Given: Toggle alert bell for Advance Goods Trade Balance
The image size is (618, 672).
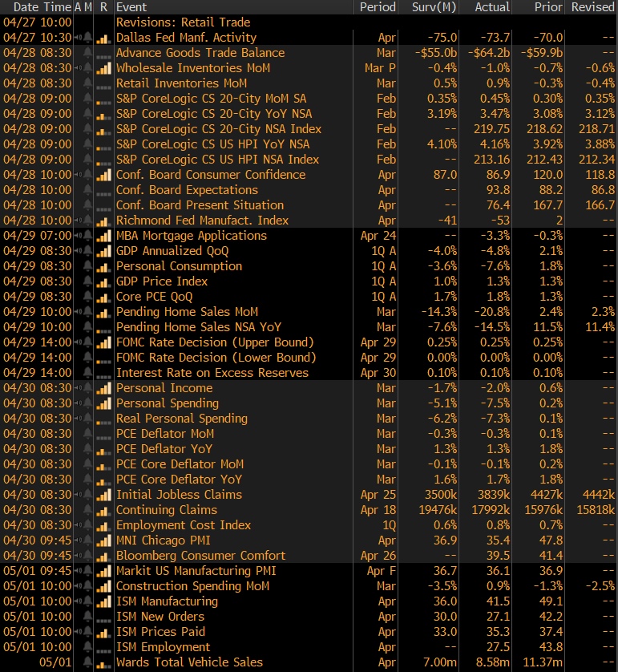Looking at the screenshot, I should pyautogui.click(x=88, y=53).
